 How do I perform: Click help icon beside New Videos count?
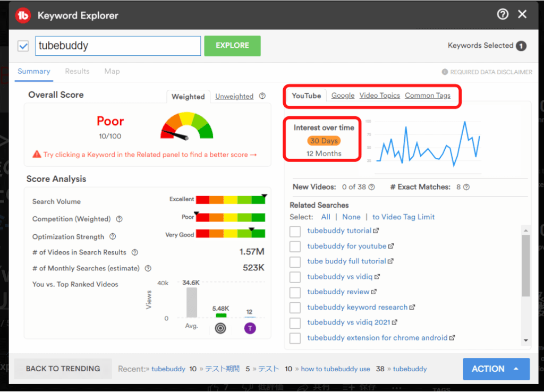point(371,187)
